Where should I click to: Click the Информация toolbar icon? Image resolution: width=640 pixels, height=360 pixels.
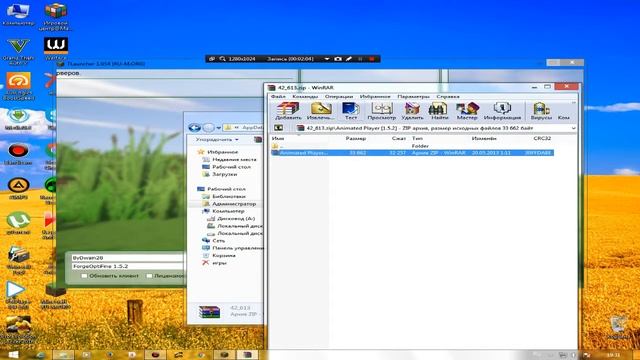pos(502,111)
